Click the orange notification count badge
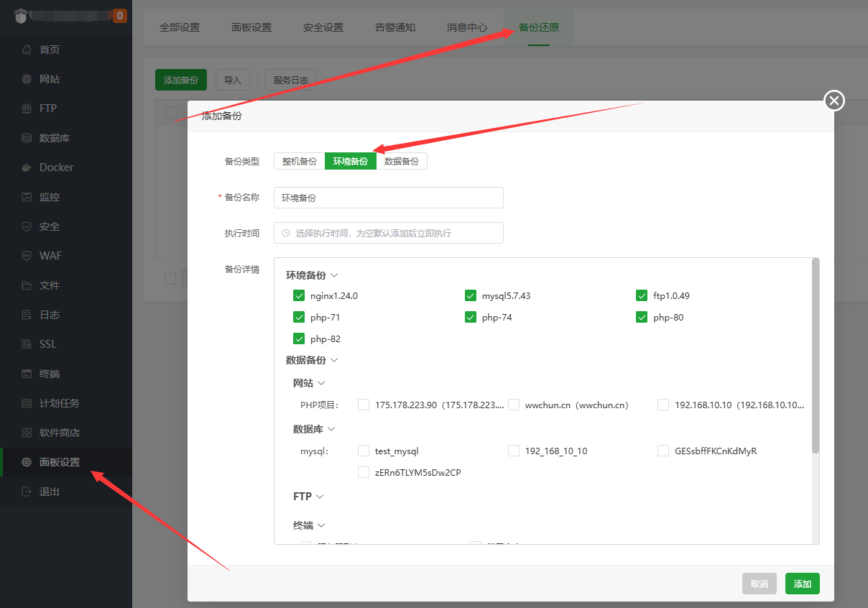 click(119, 15)
